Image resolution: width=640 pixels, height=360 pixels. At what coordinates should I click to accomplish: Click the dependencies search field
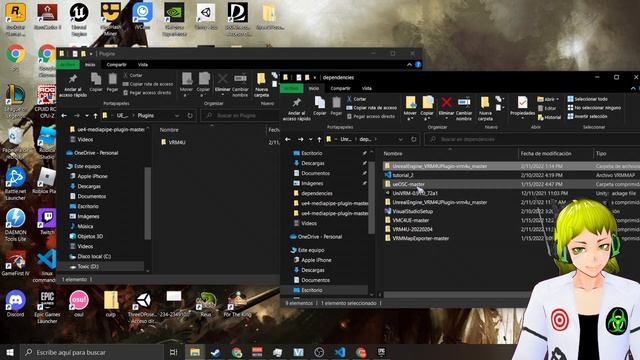tap(532, 139)
